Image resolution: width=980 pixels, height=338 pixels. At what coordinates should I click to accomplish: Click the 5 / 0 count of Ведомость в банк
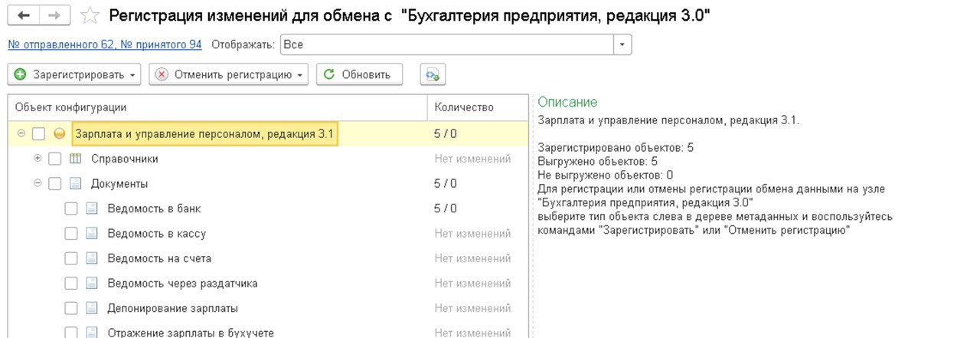point(446,208)
